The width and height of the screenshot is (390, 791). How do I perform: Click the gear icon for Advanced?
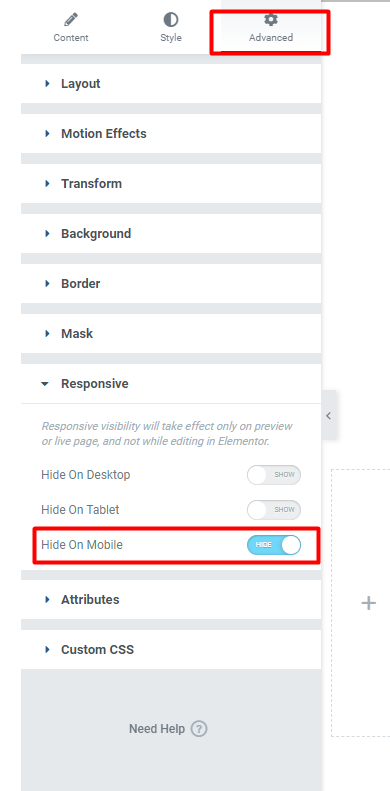[271, 20]
